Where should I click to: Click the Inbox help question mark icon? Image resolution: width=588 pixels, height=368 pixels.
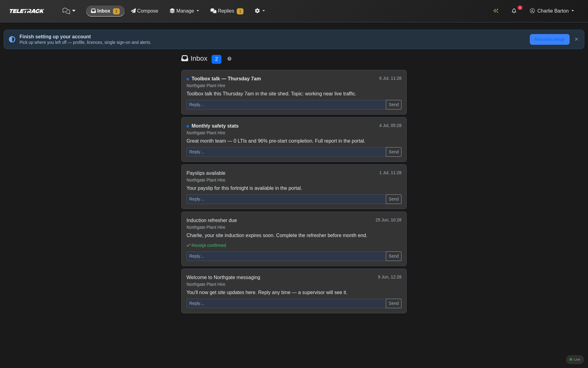229,59
